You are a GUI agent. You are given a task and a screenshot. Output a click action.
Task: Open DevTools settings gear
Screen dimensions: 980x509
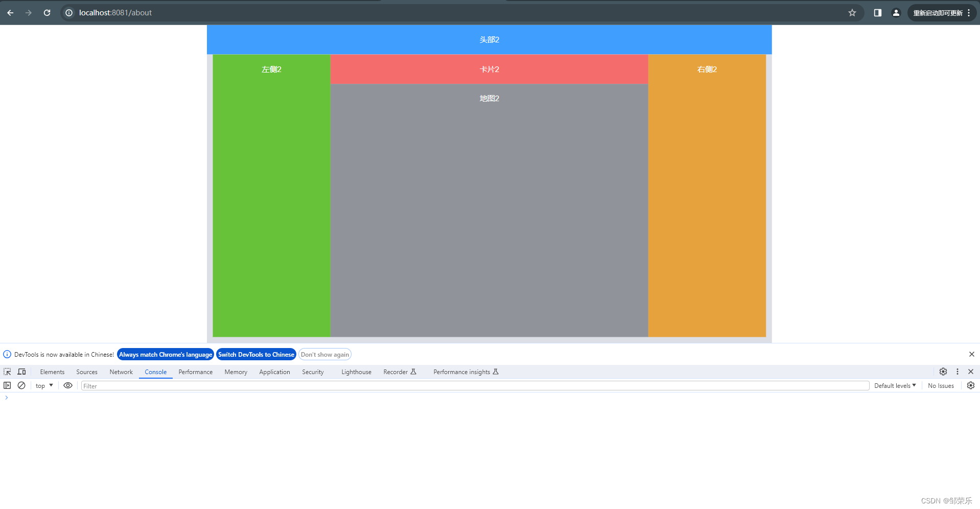pos(943,372)
